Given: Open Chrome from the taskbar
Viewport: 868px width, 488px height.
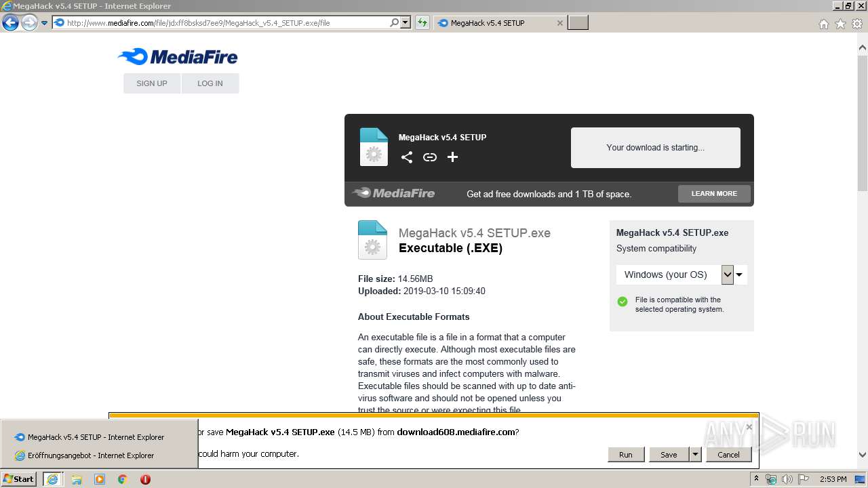Looking at the screenshot, I should coord(123,479).
